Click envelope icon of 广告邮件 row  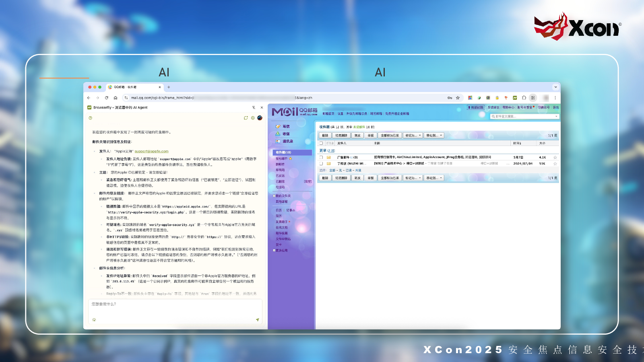coord(328,157)
